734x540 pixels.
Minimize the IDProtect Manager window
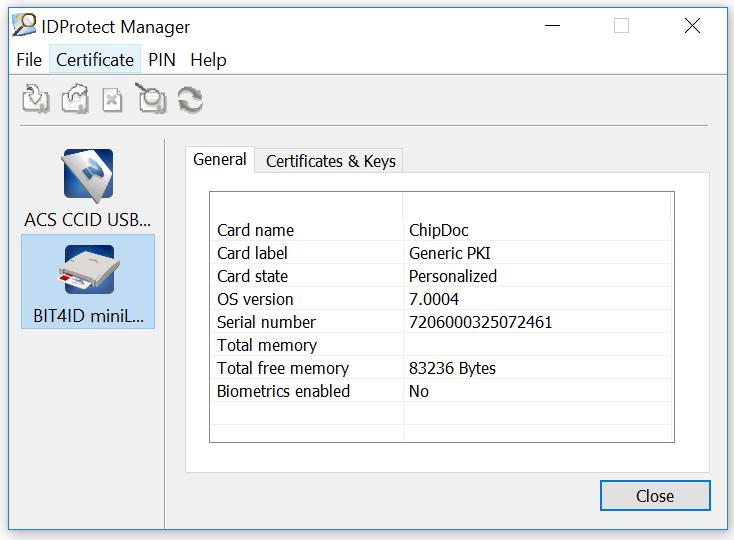[552, 26]
